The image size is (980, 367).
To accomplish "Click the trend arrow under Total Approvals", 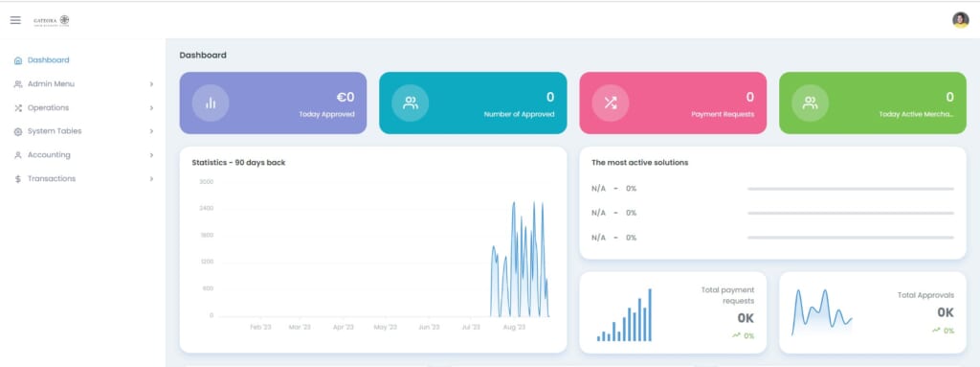I will tap(936, 330).
